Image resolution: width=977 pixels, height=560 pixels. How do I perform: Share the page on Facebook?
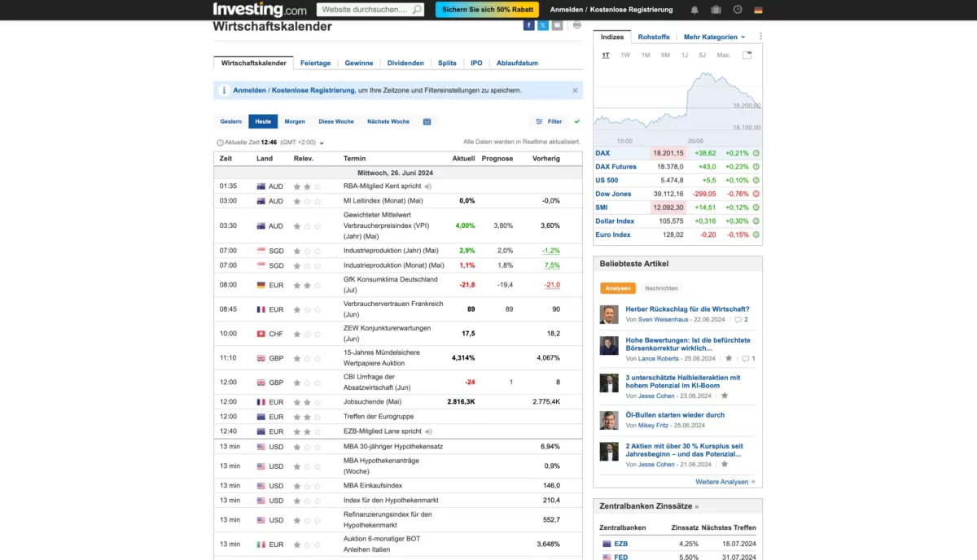pos(529,24)
